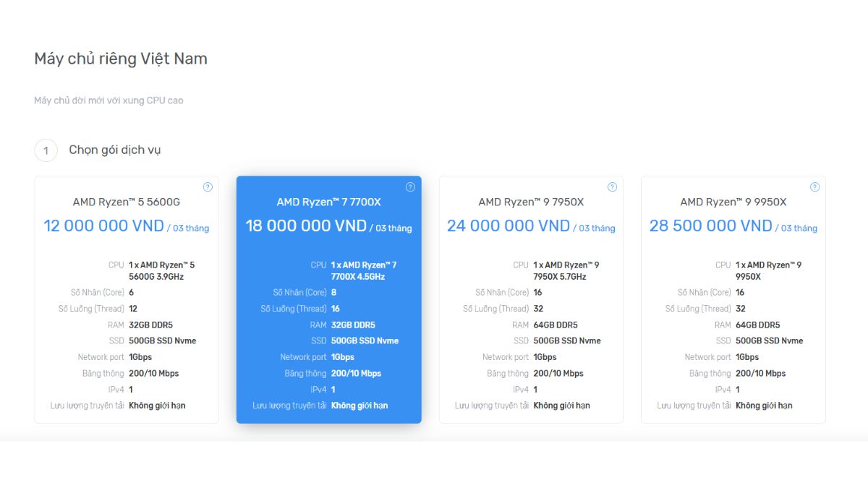868x488 pixels.
Task: Click '32GB DDR5' in Ryzen 7 7700X card
Action: (354, 325)
